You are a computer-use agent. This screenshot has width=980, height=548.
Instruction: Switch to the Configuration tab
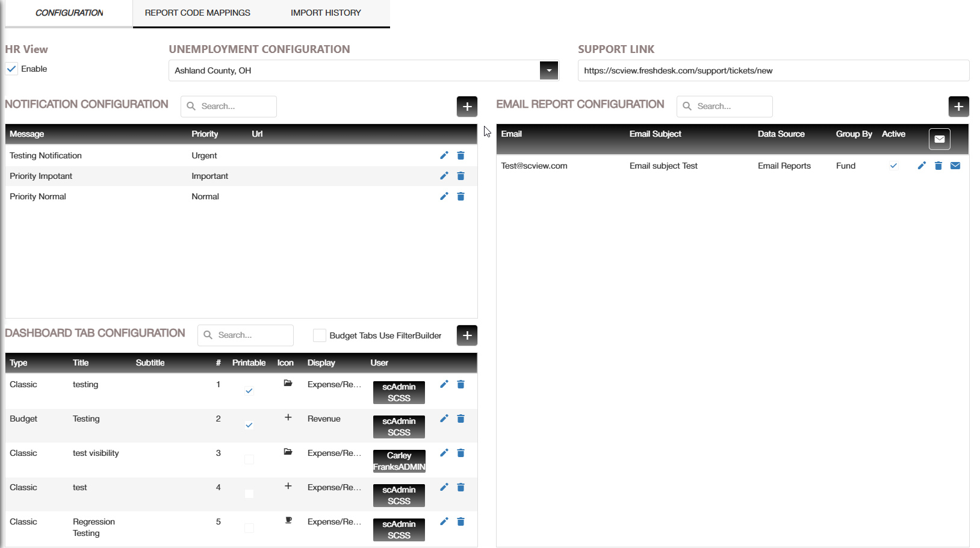coord(69,13)
